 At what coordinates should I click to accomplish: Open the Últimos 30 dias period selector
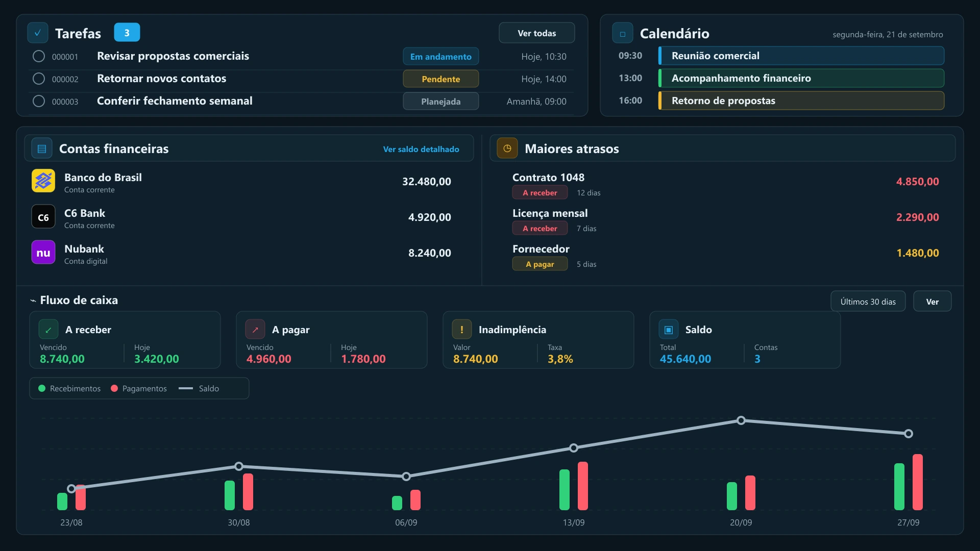coord(868,302)
